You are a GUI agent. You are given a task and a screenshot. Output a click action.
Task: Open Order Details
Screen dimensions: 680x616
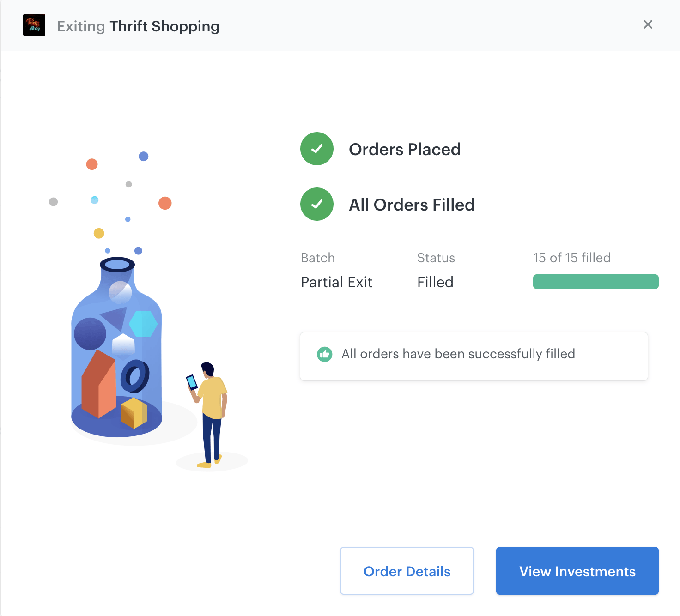point(407,571)
